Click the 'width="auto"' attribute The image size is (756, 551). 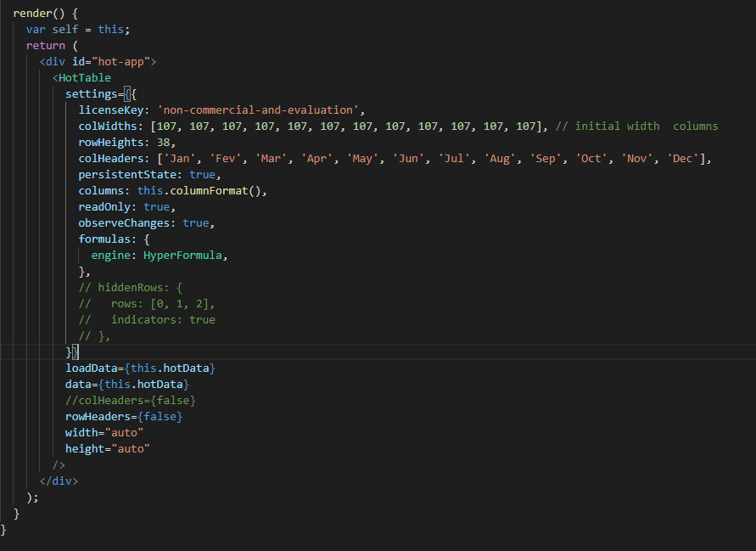pyautogui.click(x=104, y=433)
